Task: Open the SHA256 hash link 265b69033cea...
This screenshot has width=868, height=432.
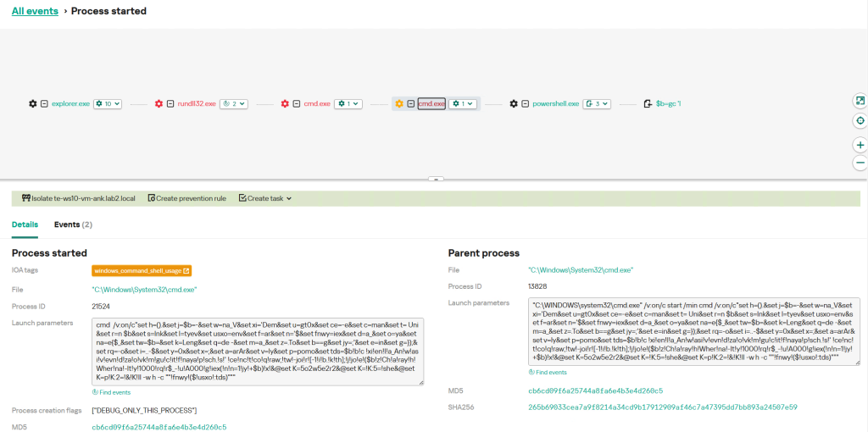Action: point(663,407)
